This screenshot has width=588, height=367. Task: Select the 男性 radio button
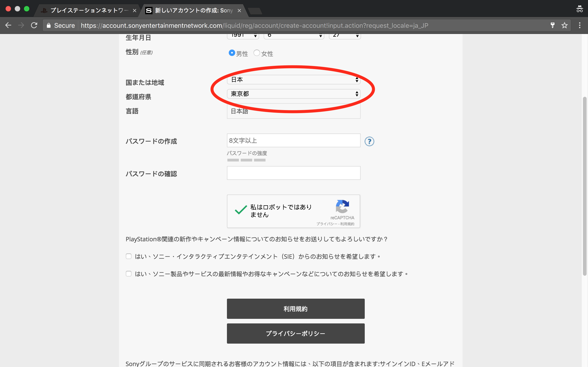pyautogui.click(x=232, y=53)
